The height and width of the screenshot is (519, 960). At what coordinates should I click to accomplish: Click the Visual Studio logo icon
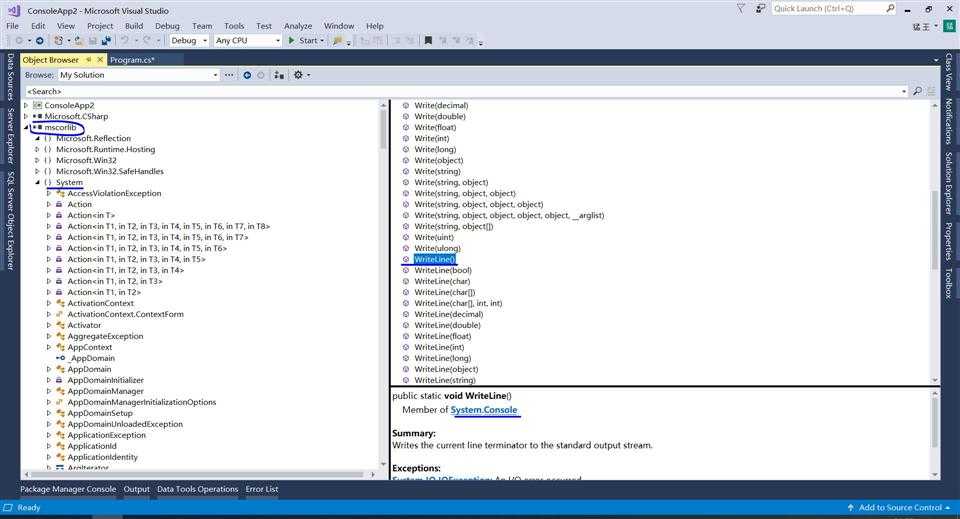13,10
